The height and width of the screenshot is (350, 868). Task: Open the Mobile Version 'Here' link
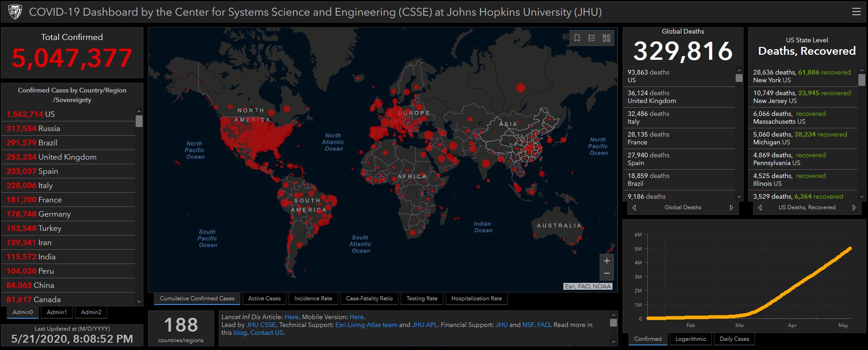tap(357, 317)
